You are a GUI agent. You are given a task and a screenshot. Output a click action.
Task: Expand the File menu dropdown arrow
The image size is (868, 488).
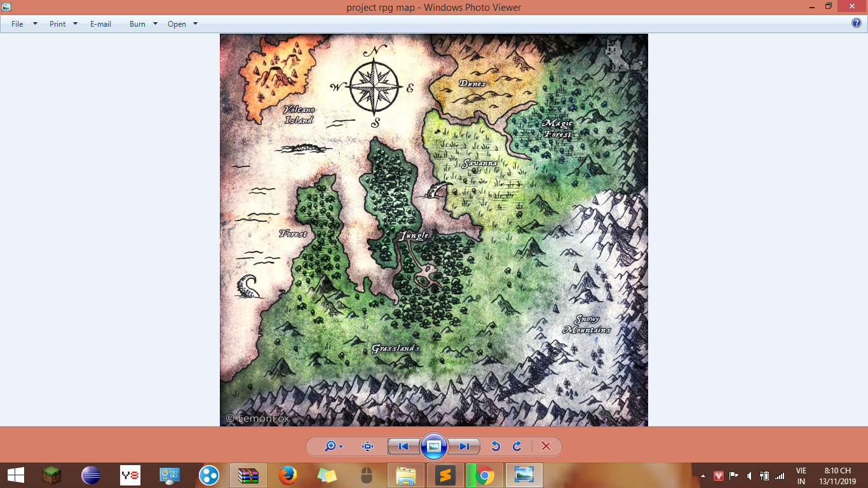[35, 24]
